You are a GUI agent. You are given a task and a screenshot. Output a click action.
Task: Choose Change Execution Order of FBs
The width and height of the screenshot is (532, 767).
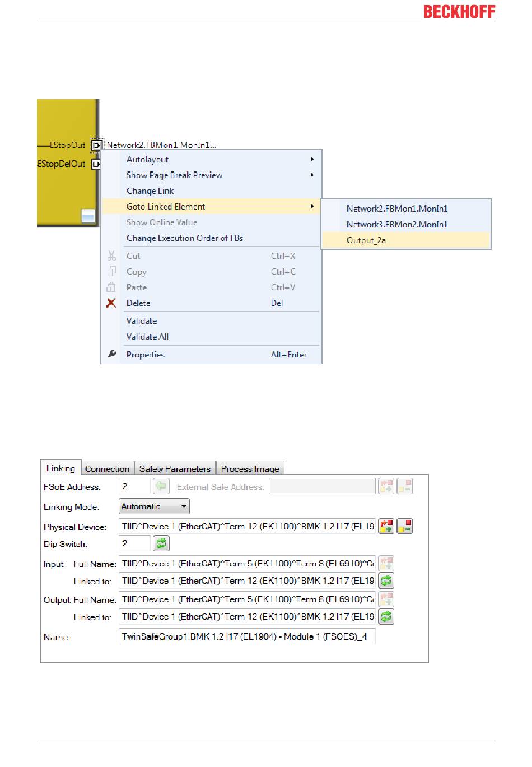click(x=212, y=238)
